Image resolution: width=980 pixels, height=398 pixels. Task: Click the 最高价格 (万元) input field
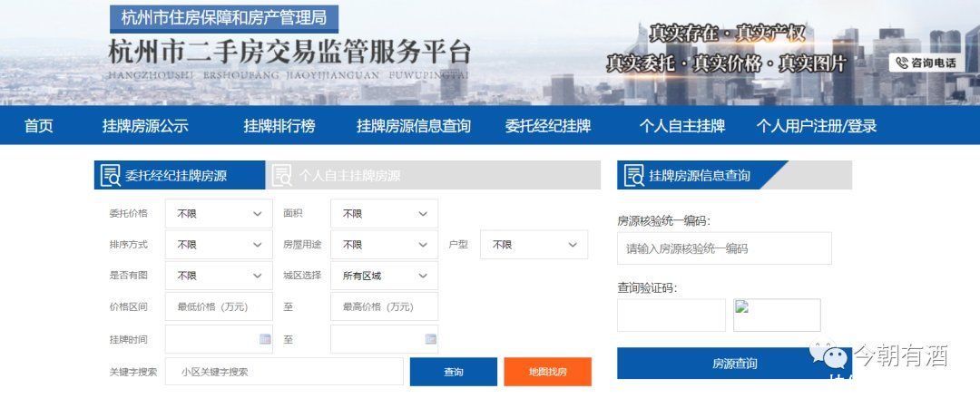pos(384,306)
